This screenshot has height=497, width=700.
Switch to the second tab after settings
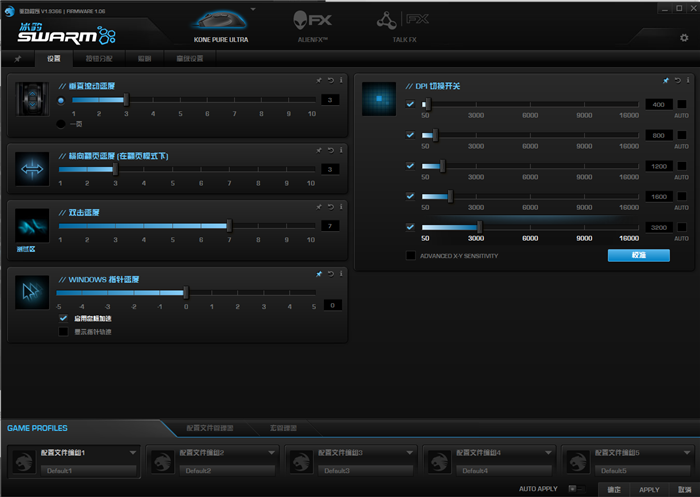[144, 58]
